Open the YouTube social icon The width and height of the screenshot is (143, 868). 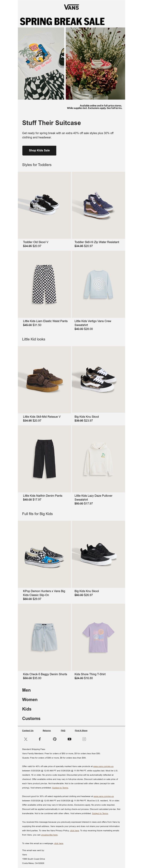tap(69, 739)
